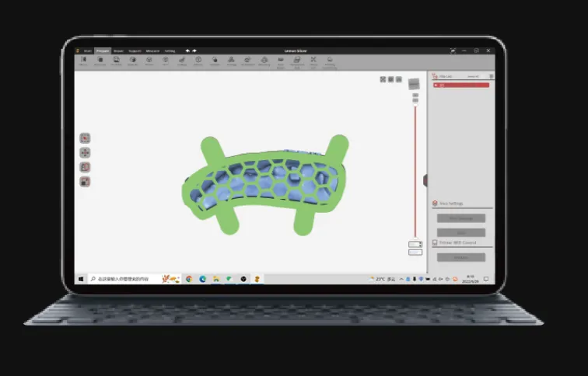Click the vertical red layer slider track

415,171
